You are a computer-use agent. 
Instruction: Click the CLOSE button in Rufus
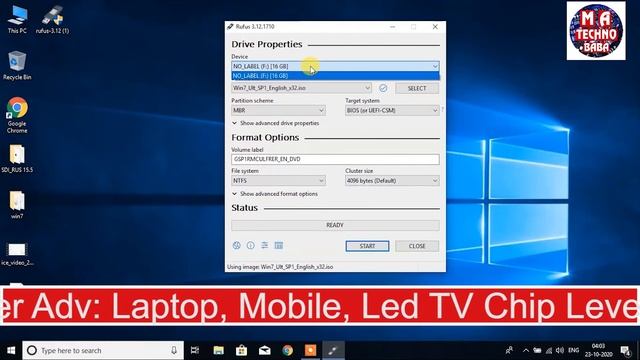point(417,246)
